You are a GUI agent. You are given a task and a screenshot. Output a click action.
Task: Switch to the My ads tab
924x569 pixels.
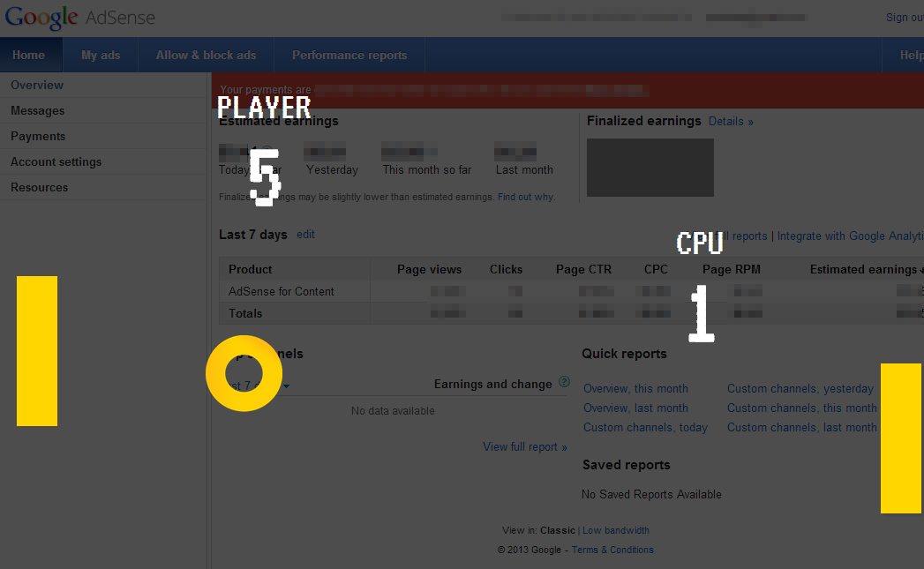(101, 55)
